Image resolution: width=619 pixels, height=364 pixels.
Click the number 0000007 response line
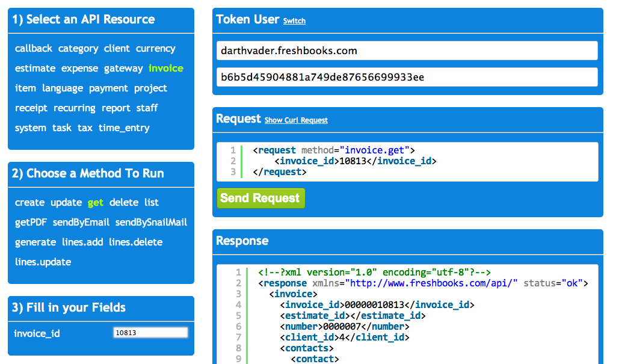[x=345, y=327]
